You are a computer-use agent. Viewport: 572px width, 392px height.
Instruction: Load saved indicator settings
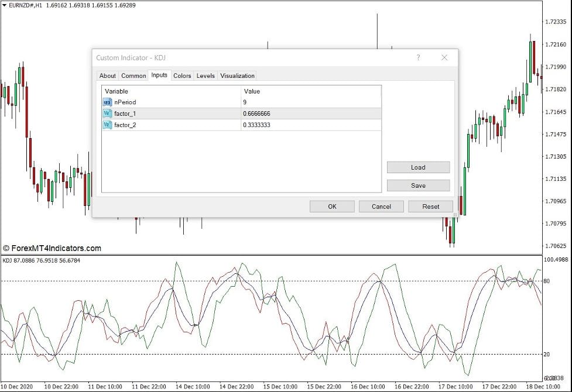coord(418,167)
